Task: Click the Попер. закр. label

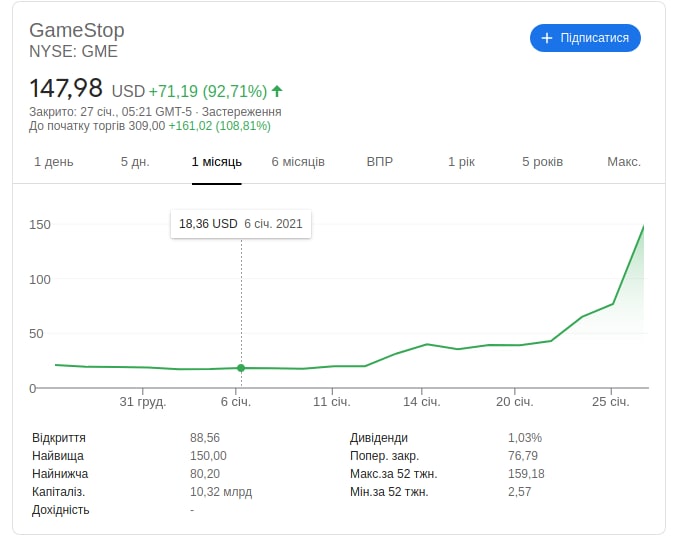Action: tap(385, 456)
